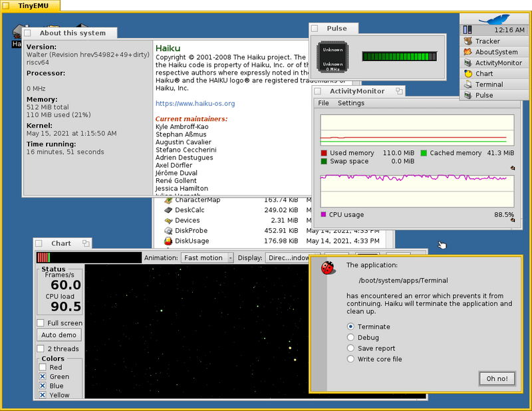Click the Swap space dark green swatch
532x411 pixels.
(324, 161)
